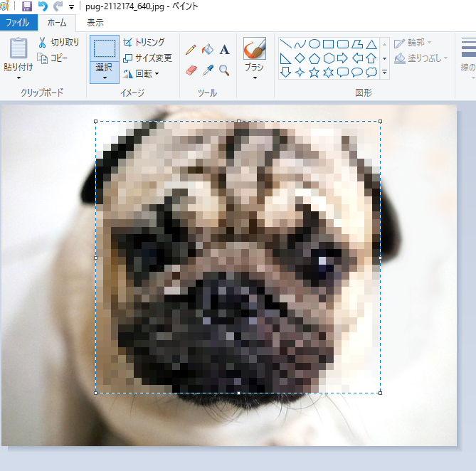Screen dimensions: 476x471
Task: Click the right-middle selection resize handle
Action: [381, 258]
